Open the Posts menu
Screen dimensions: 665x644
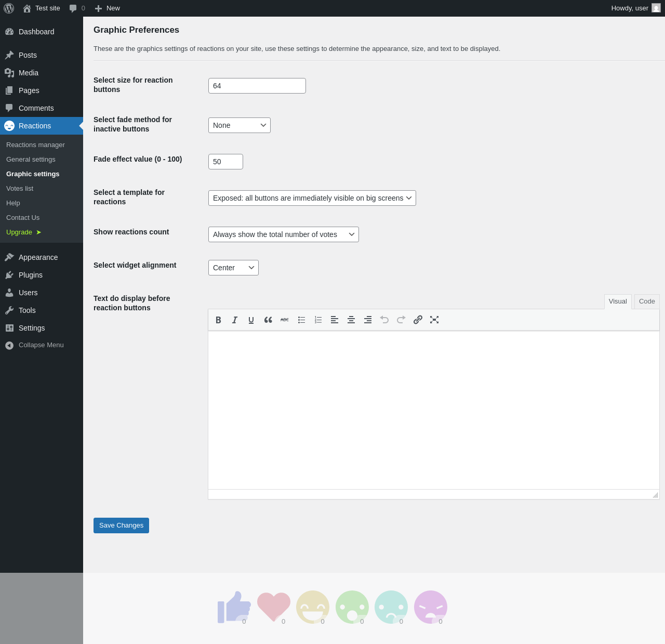pos(42,55)
